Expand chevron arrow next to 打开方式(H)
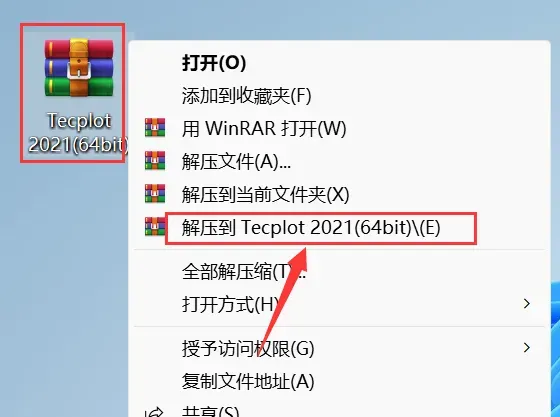The image size is (560, 417). tap(526, 304)
